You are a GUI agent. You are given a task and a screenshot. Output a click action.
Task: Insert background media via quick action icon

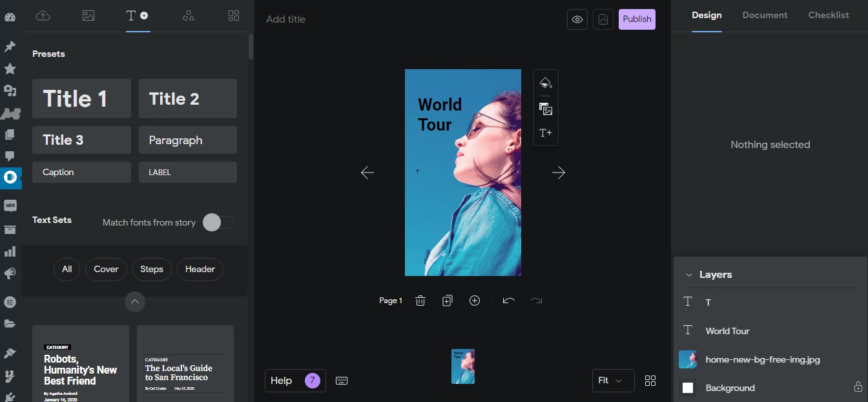pyautogui.click(x=546, y=109)
